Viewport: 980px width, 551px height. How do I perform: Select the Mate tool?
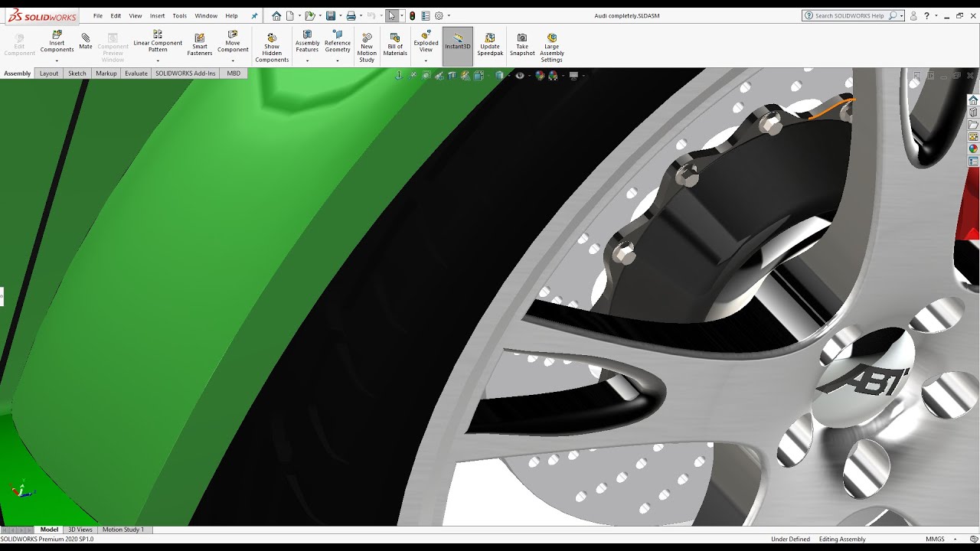coord(85,41)
